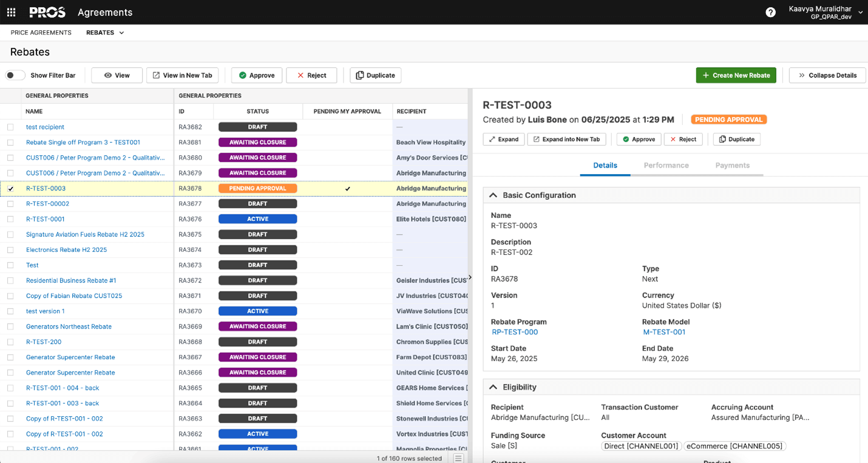Open the grid column menu icon in footer
Image resolution: width=868 pixels, height=463 pixels.
(x=458, y=458)
